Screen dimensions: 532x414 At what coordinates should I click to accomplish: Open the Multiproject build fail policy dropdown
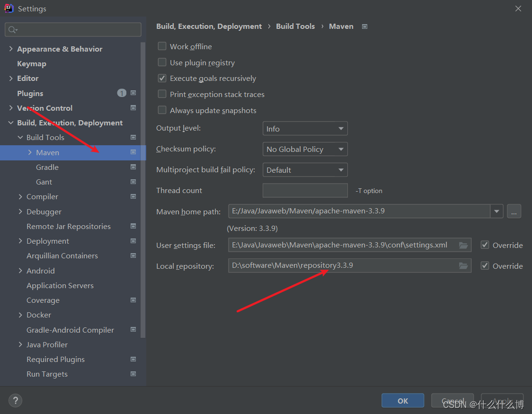(305, 170)
